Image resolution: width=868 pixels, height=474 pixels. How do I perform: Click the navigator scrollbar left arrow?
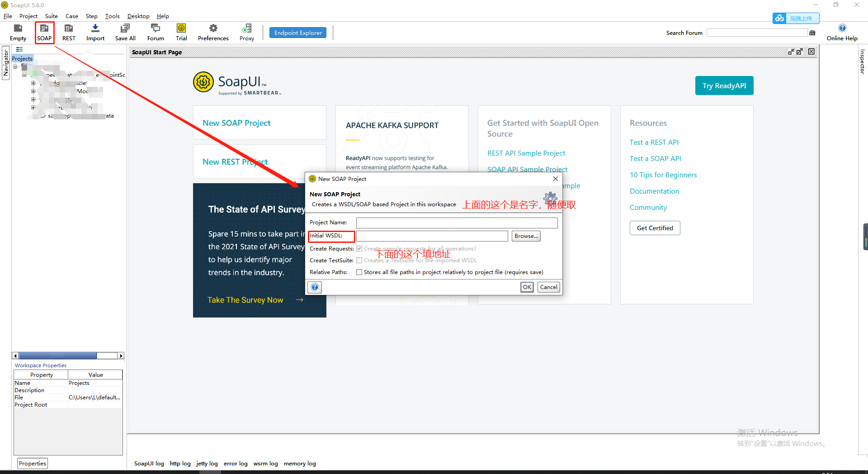(15, 356)
